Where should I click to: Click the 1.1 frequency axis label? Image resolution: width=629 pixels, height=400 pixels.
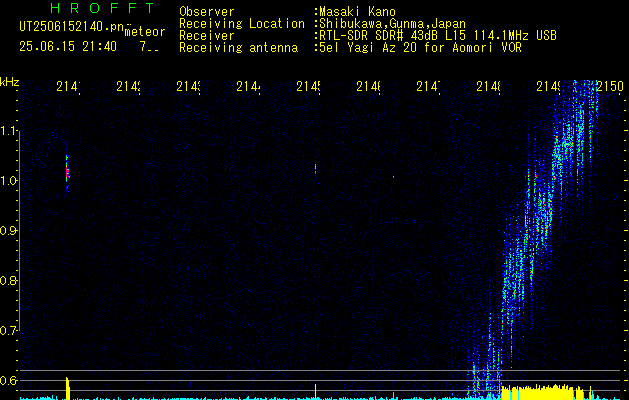click(x=9, y=131)
